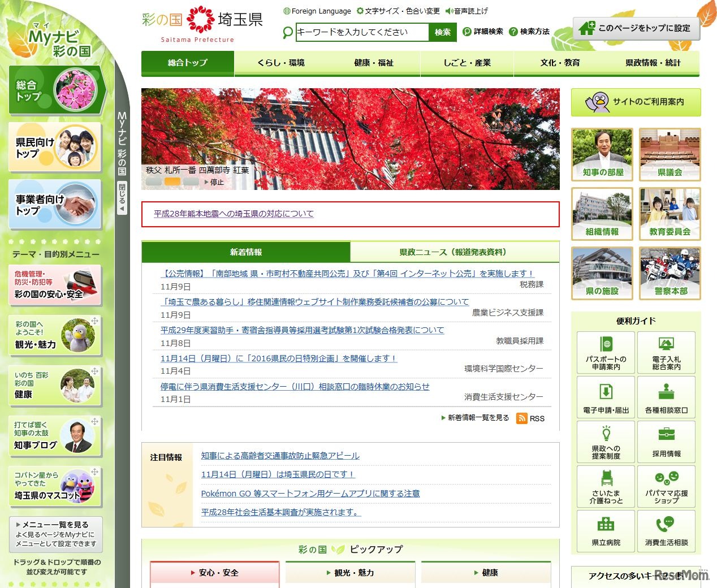This screenshot has width=717, height=588.
Task: Open 知事ブログ sidebar banner
Action: (x=55, y=436)
